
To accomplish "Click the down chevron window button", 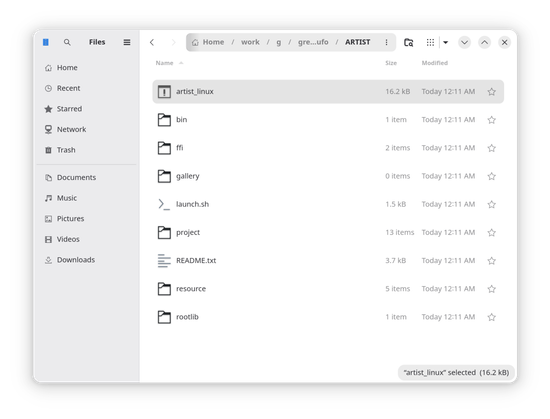I will [x=464, y=42].
